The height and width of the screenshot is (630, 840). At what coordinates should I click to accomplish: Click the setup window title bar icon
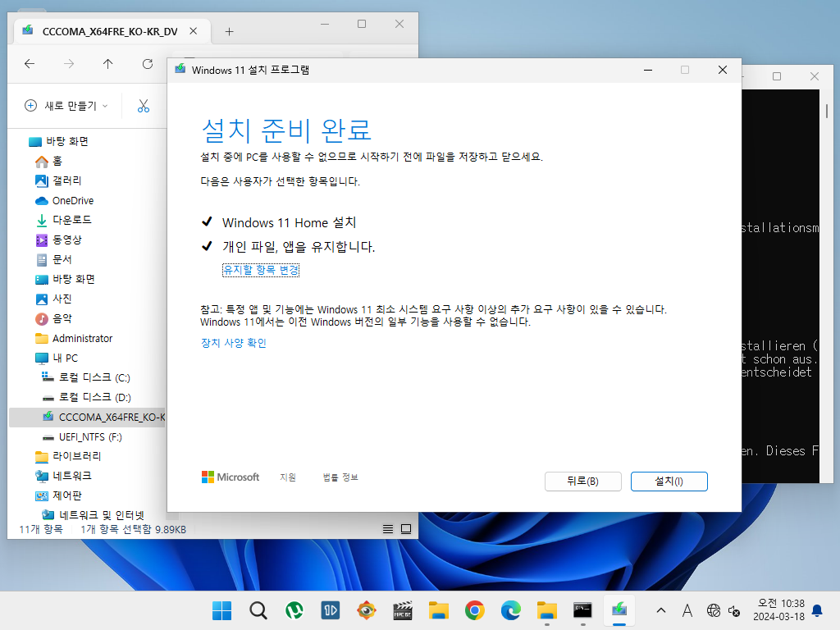click(x=180, y=69)
